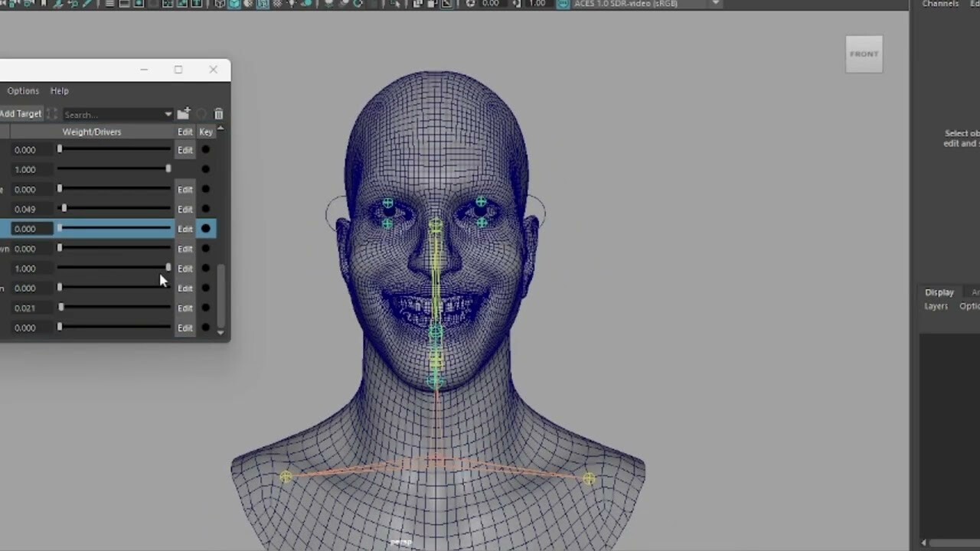Screen dimensions: 980x551
Task: Open the Options menu in Shape Editor
Action: pyautogui.click(x=22, y=90)
